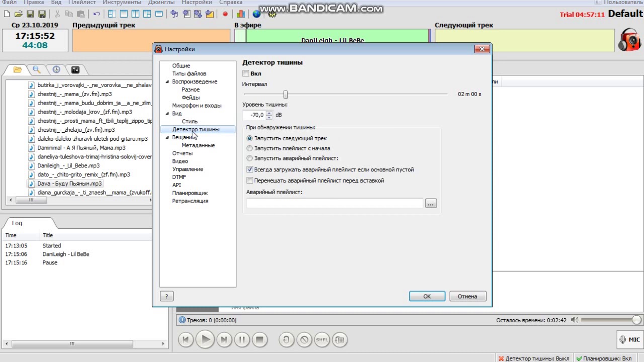Undo the last action with the toolbar arrow
Screen dimensions: 644x362
pos(96,14)
